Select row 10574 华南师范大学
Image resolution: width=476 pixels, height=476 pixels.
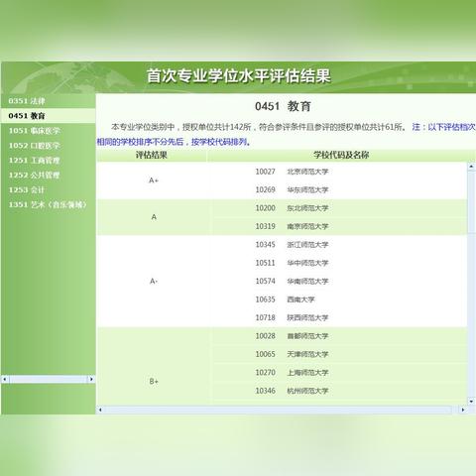coord(340,282)
